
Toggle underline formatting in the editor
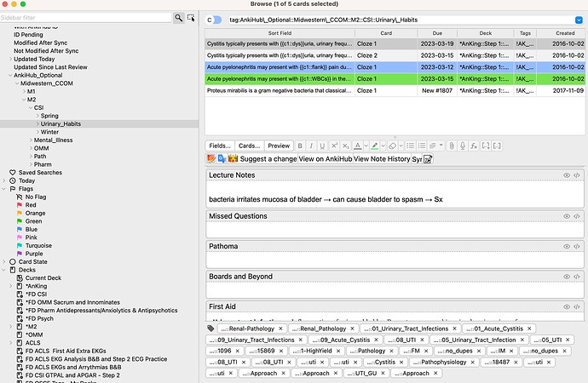[x=322, y=146]
